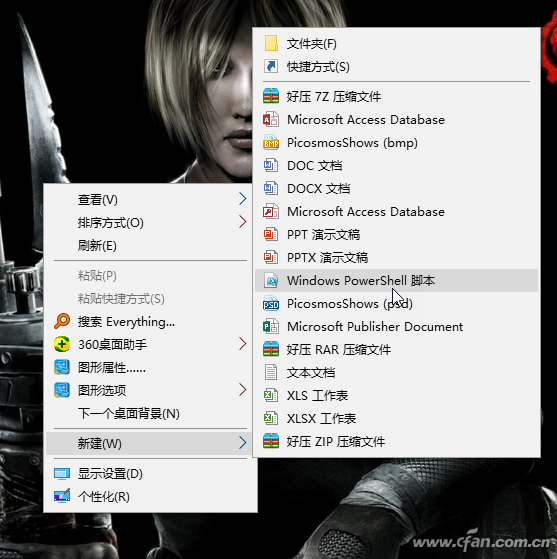557x559 pixels.
Task: Open the 查看(V) menu entry
Action: coord(149,199)
